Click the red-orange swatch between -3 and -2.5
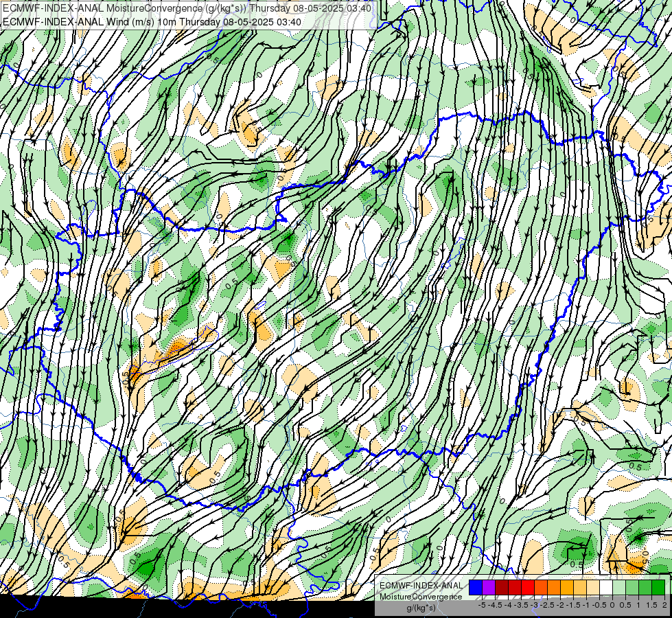The image size is (672, 618). pyautogui.click(x=541, y=587)
